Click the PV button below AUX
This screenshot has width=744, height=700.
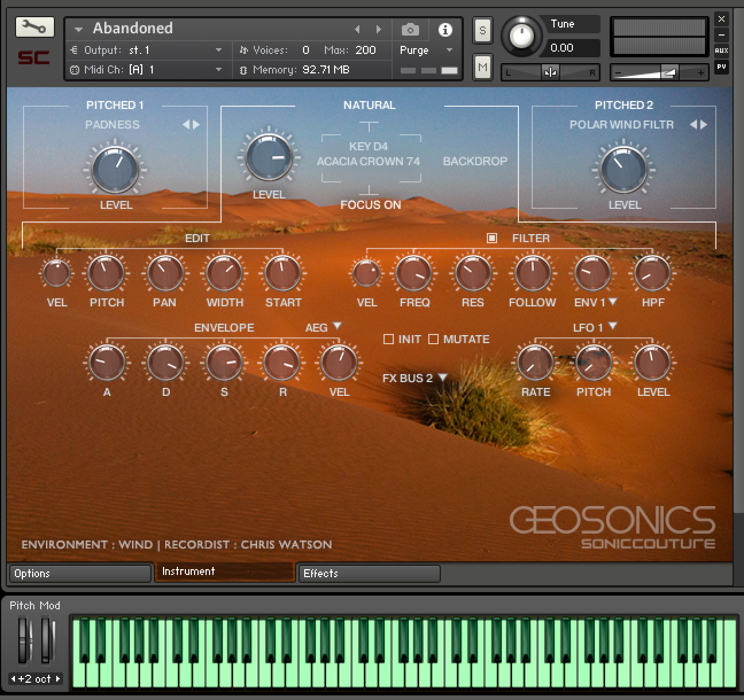(x=722, y=68)
